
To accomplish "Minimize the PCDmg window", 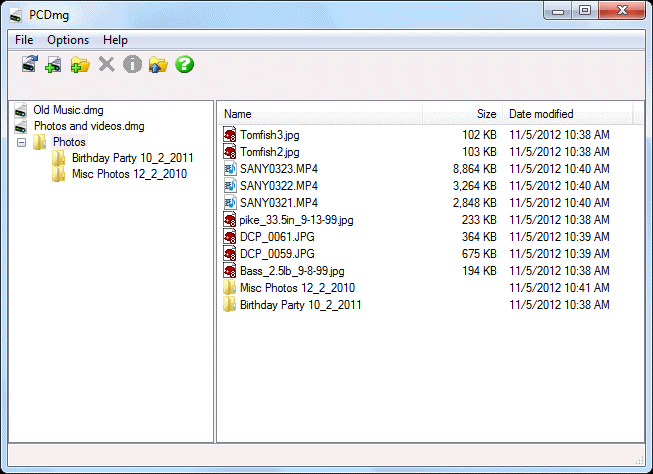I will pyautogui.click(x=558, y=11).
